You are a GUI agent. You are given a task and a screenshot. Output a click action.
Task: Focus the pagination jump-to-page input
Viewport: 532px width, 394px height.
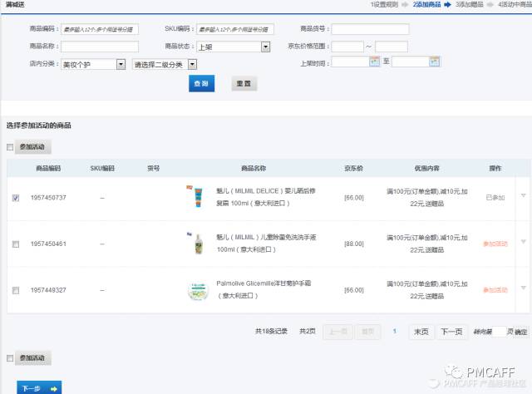(499, 332)
